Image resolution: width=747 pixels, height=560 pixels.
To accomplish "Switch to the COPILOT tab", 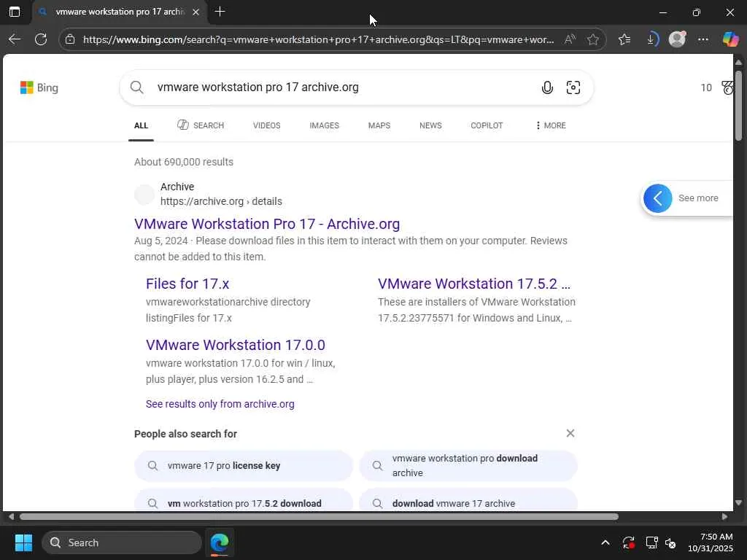I will click(x=487, y=125).
